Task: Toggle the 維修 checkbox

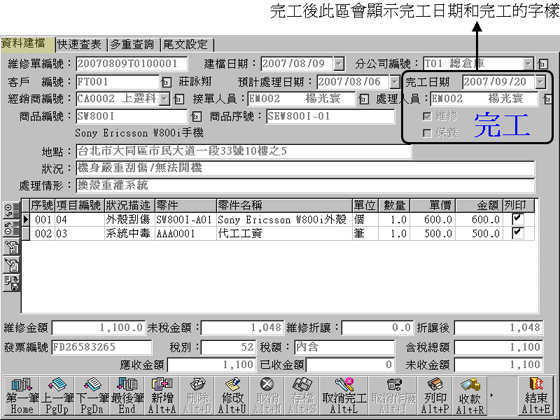Action: click(x=427, y=116)
